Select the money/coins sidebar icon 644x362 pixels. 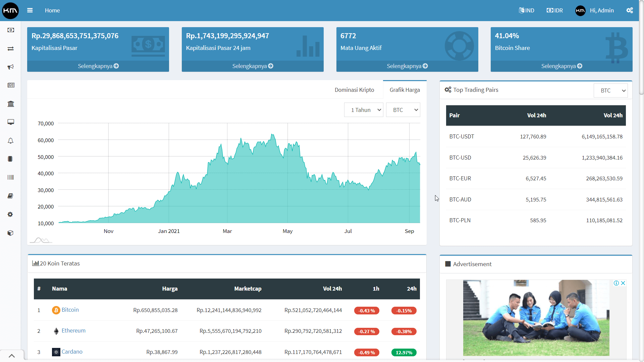click(x=11, y=30)
